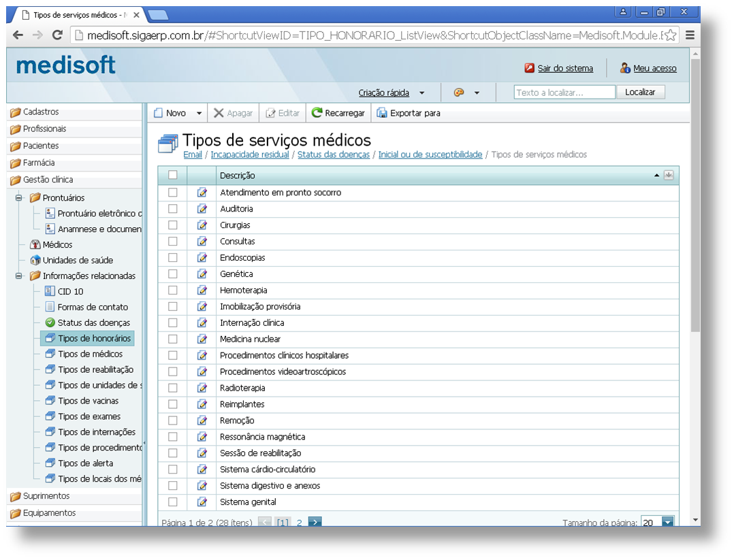
Task: Open the Novo dropdown arrow
Action: 199,113
